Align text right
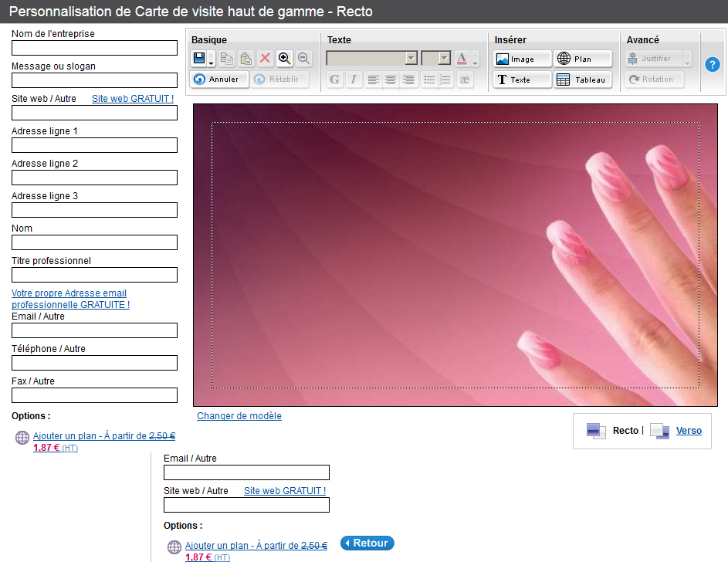 408,80
